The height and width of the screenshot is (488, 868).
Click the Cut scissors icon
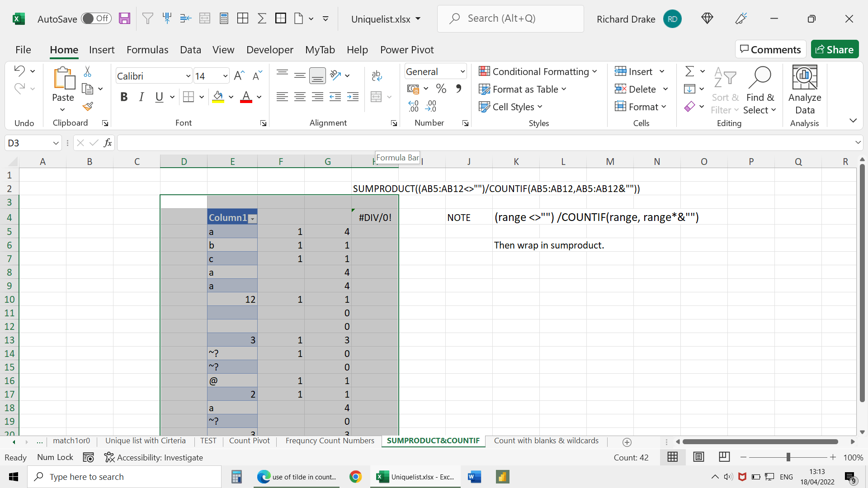pos(87,71)
